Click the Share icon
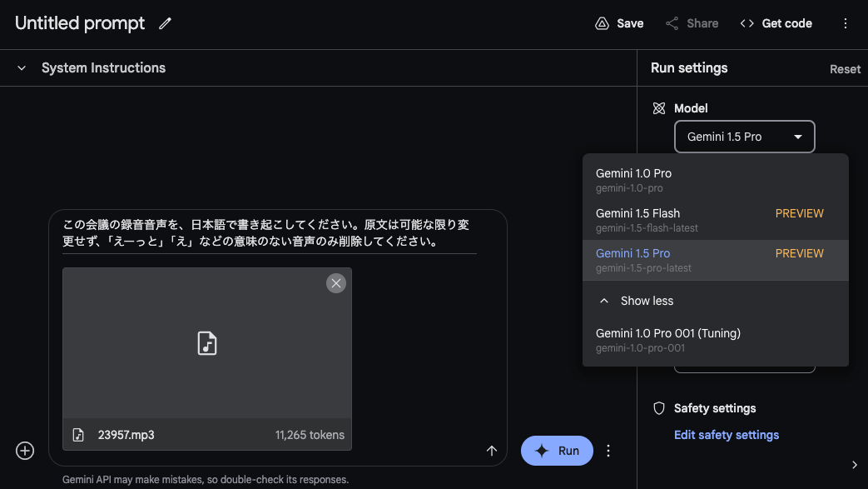The height and width of the screenshot is (489, 868). click(672, 23)
